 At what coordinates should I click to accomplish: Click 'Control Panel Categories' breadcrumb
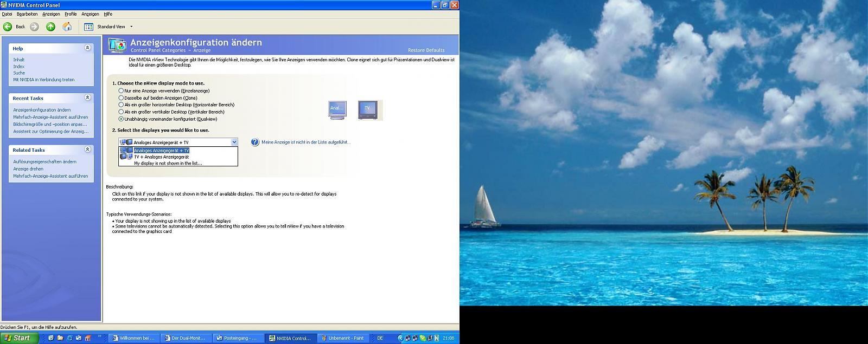tap(158, 50)
